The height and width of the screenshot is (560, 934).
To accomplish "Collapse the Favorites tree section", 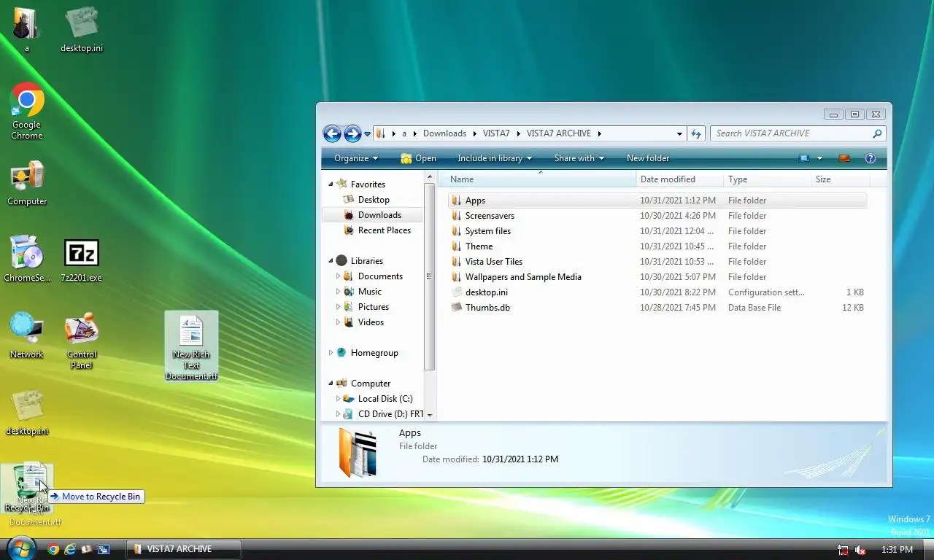I will 331,184.
